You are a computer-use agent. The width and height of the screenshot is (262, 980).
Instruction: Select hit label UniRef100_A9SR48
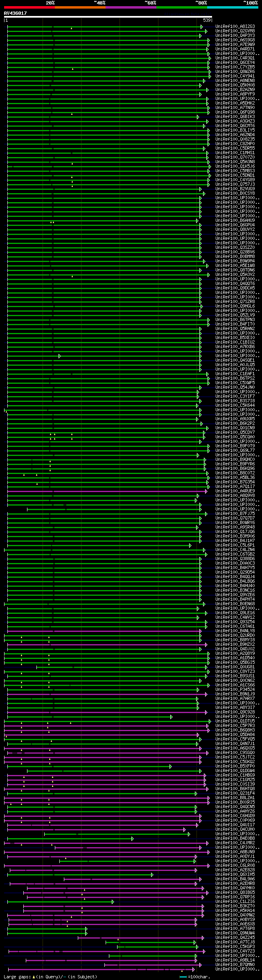(235, 527)
